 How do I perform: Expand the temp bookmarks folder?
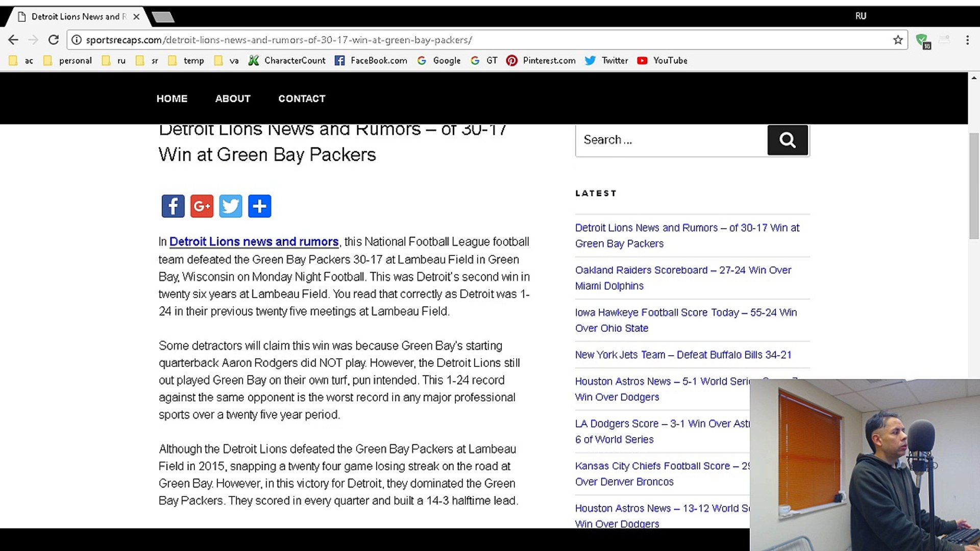point(186,61)
